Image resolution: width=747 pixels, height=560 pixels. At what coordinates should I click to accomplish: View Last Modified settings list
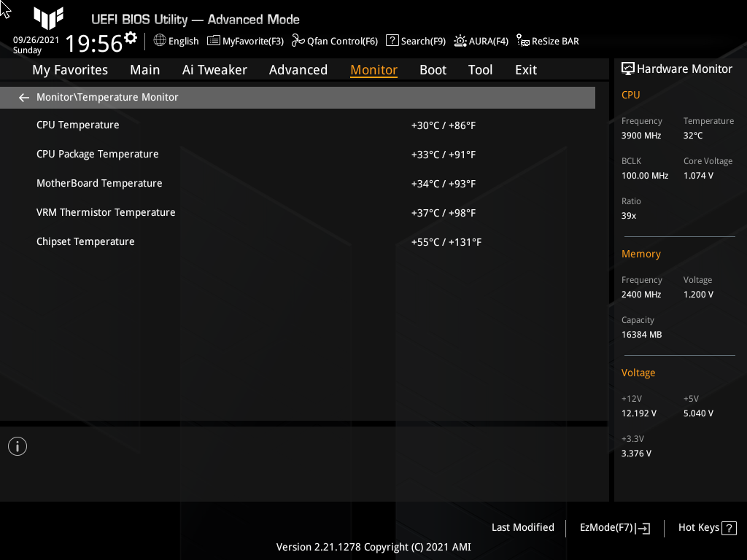coord(523,527)
